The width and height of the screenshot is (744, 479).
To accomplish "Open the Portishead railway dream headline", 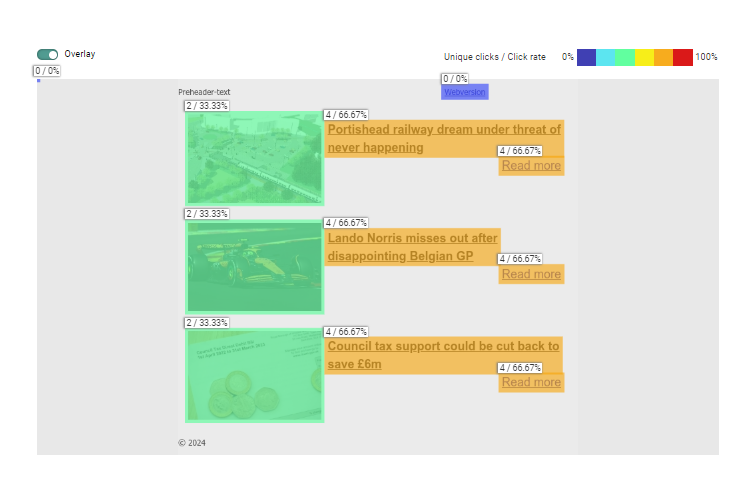I will pyautogui.click(x=444, y=138).
